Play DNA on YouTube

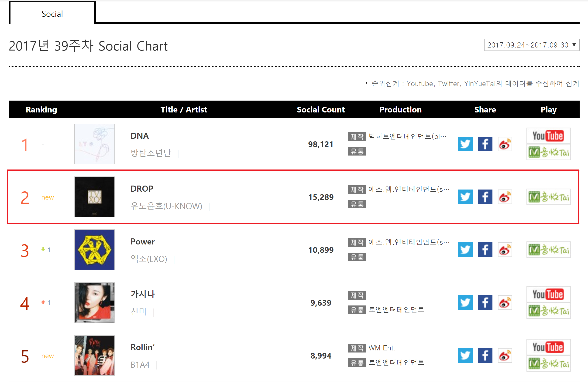coord(548,136)
